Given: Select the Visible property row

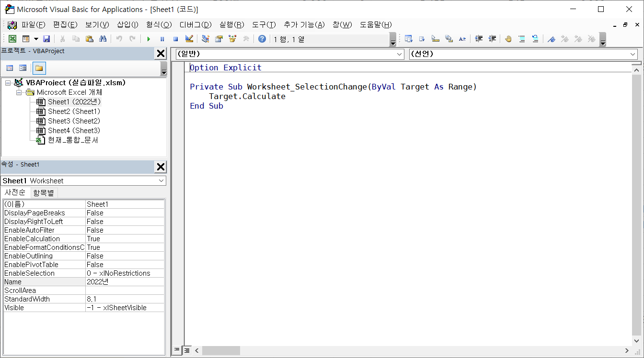Looking at the screenshot, I should [84, 308].
